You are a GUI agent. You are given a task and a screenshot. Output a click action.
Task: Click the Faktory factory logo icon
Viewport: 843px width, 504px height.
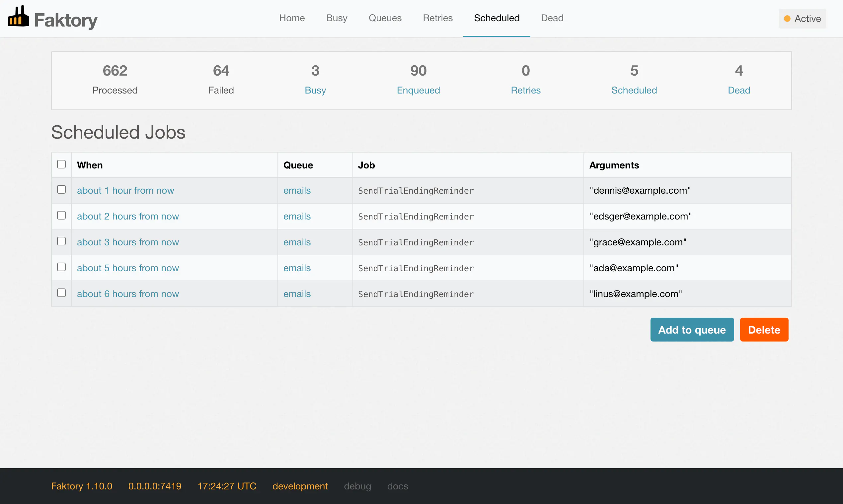point(18,16)
